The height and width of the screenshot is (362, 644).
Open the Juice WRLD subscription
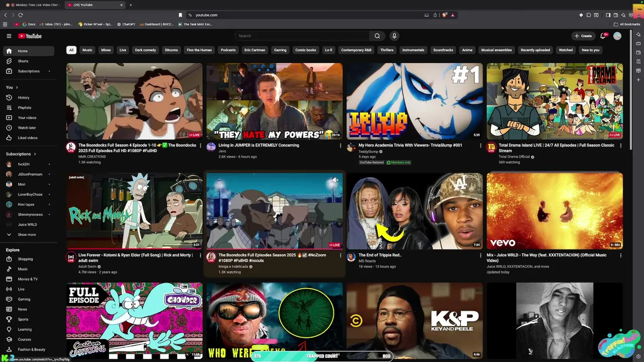29,224
